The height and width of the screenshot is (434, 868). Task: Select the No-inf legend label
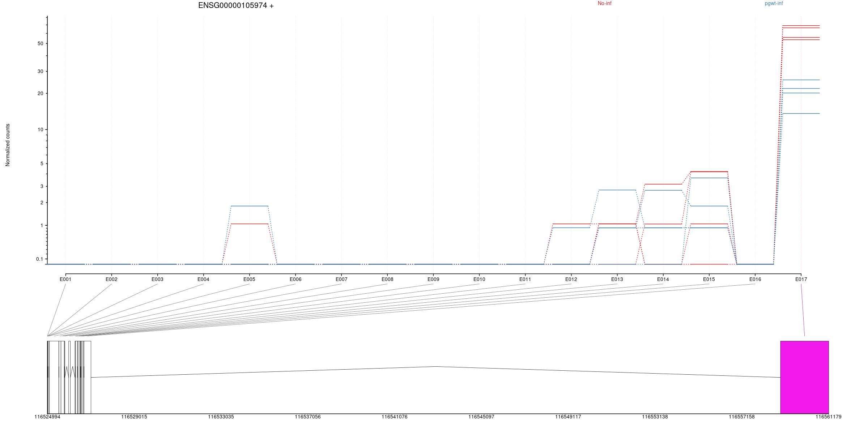(605, 3)
